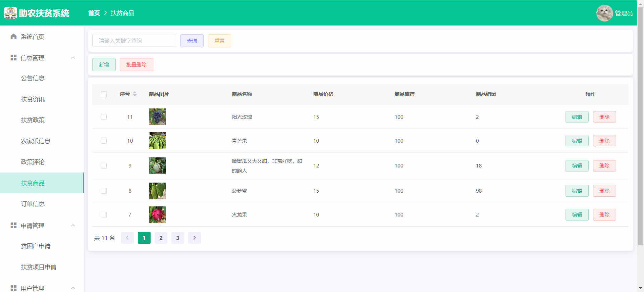Open 公告信息 in the sidebar
The image size is (644, 292).
pyautogui.click(x=42, y=78)
